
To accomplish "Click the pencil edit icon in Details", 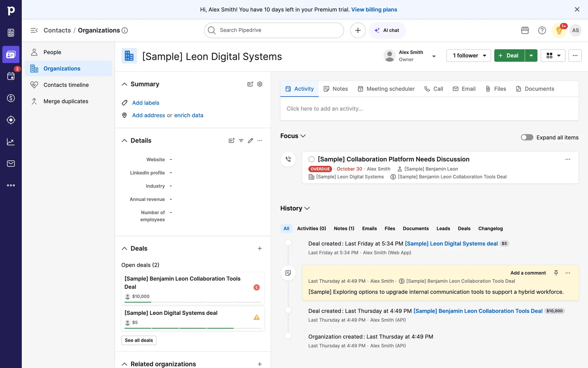I will tap(251, 140).
